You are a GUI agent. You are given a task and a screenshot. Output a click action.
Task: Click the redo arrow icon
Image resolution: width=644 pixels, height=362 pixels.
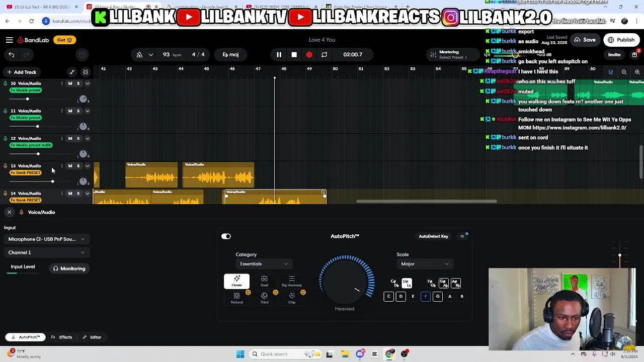(26, 54)
